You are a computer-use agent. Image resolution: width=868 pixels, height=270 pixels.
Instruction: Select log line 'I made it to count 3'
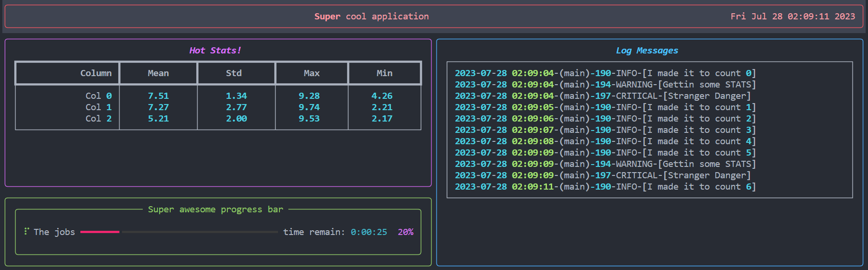coord(606,130)
